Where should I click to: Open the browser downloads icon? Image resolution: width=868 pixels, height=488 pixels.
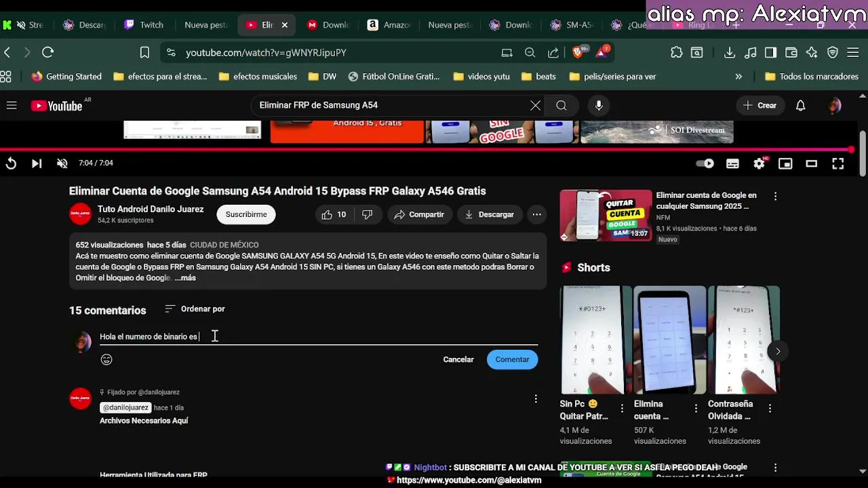coord(729,52)
